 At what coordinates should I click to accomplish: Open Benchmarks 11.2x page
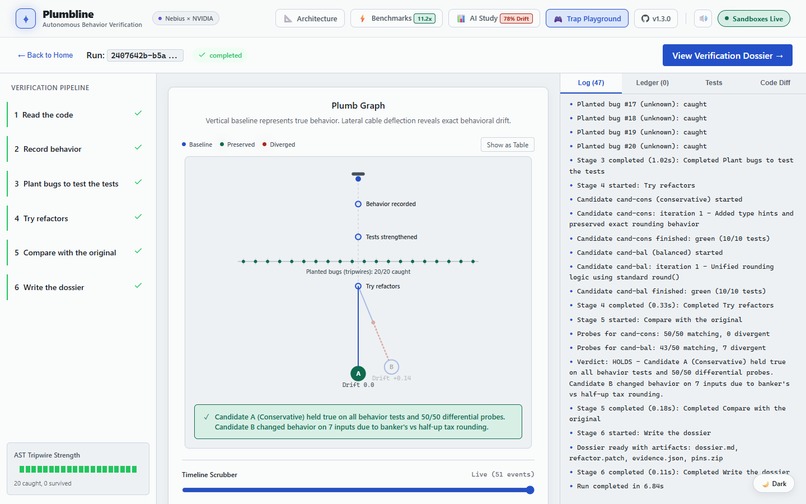(396, 19)
